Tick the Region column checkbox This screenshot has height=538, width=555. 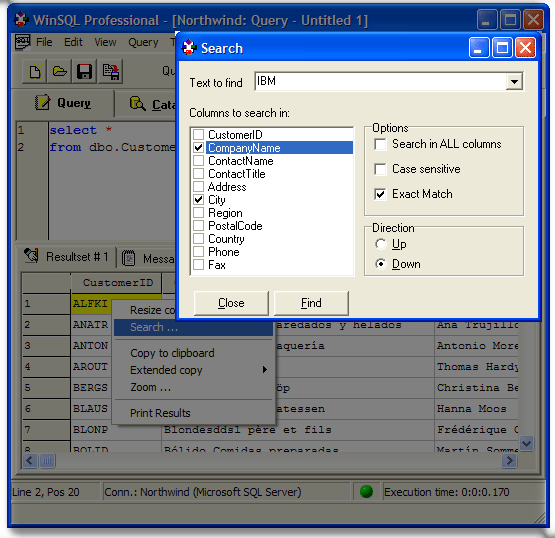click(199, 213)
